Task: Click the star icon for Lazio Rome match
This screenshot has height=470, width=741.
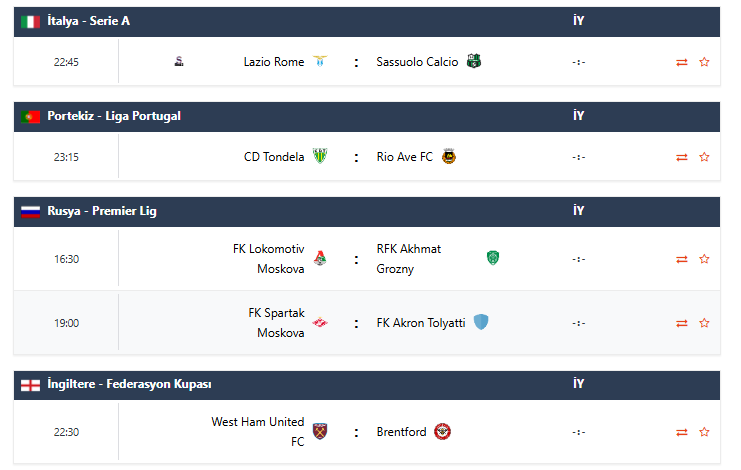Action: pyautogui.click(x=704, y=62)
